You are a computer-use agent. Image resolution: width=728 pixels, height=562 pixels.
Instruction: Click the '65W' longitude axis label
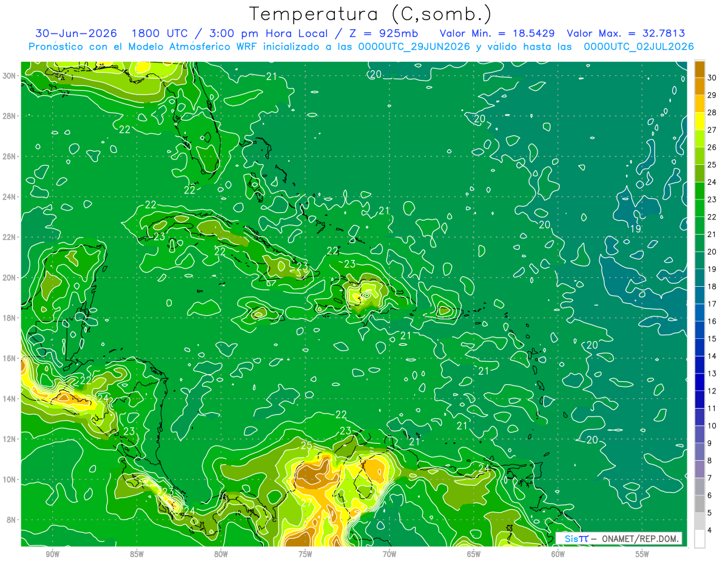tap(474, 554)
